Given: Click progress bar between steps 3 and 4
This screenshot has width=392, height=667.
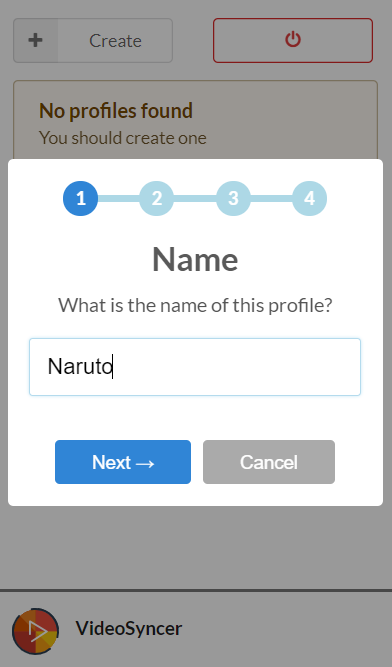Looking at the screenshot, I should pyautogui.click(x=271, y=198).
